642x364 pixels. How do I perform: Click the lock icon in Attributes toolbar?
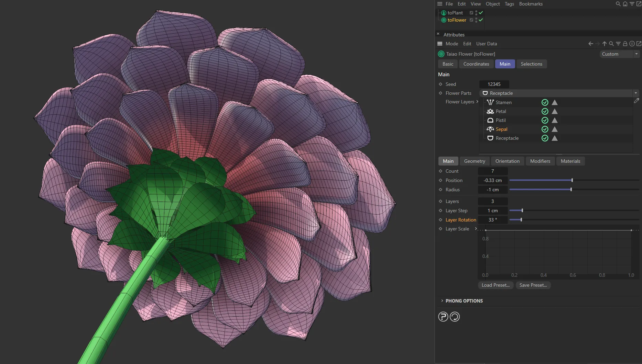tap(625, 44)
